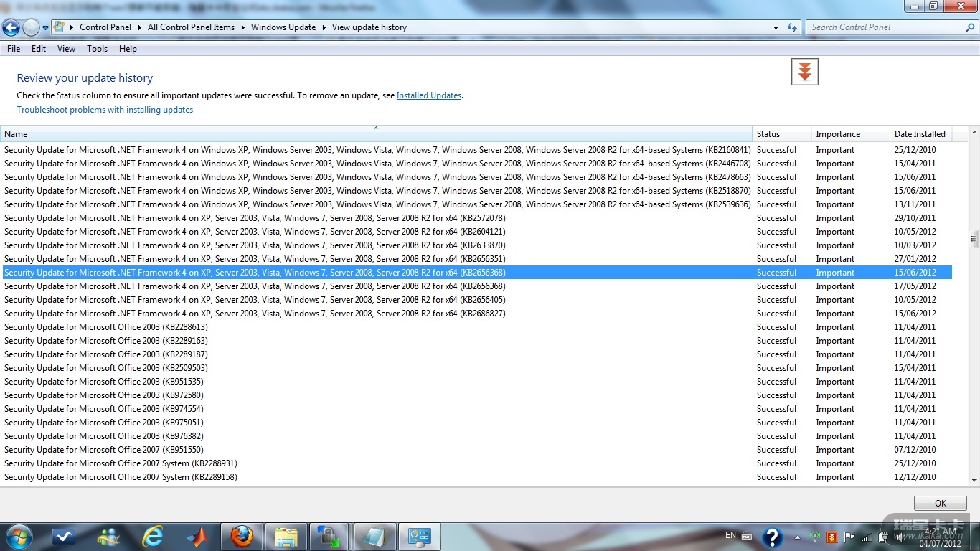Image resolution: width=980 pixels, height=551 pixels.
Task: Go back with the blue Back arrow
Action: 11,27
